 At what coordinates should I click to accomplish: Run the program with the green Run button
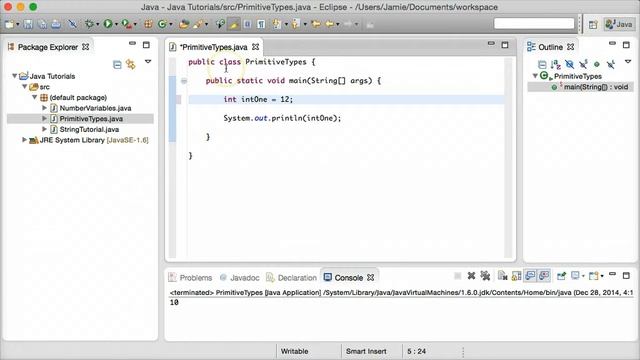click(108, 24)
